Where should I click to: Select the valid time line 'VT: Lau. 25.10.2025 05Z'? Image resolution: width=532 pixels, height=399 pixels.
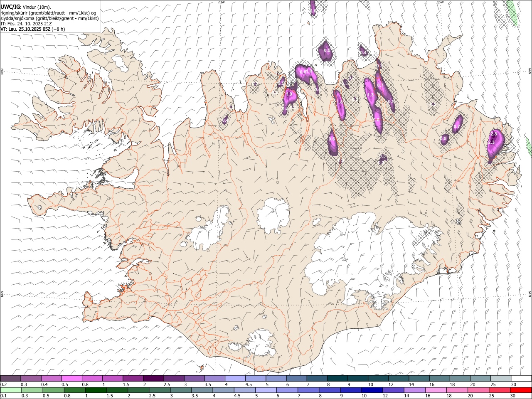tap(26, 29)
